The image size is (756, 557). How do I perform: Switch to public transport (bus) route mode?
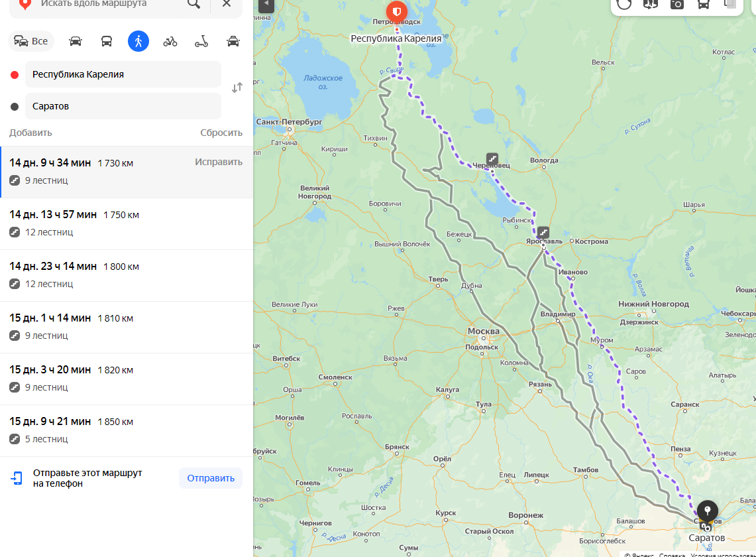point(107,42)
